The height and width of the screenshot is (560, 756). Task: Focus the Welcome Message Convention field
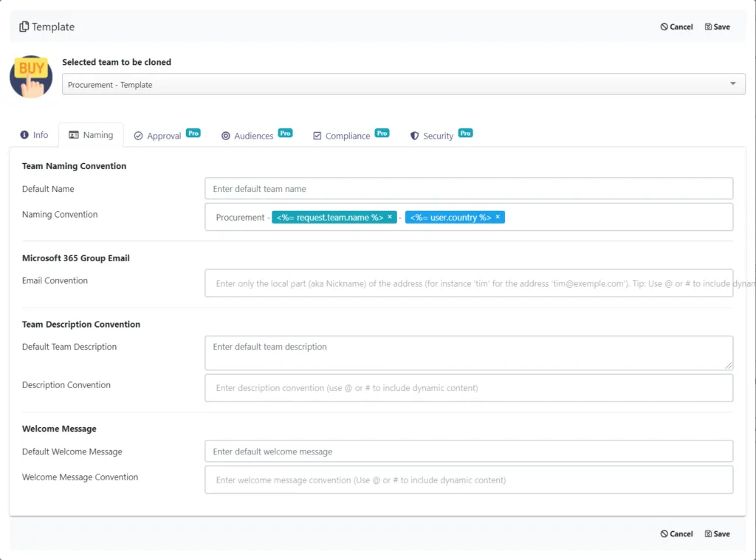(x=469, y=480)
